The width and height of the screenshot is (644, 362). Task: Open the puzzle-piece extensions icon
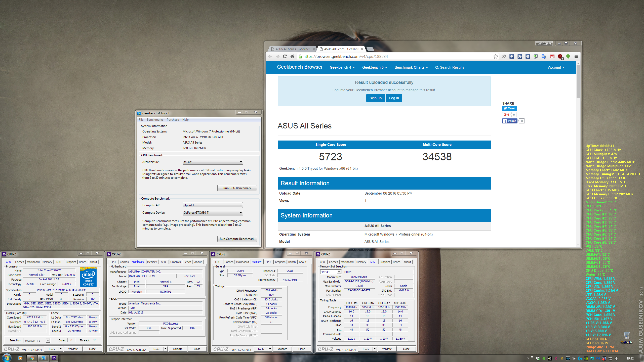pos(520,56)
